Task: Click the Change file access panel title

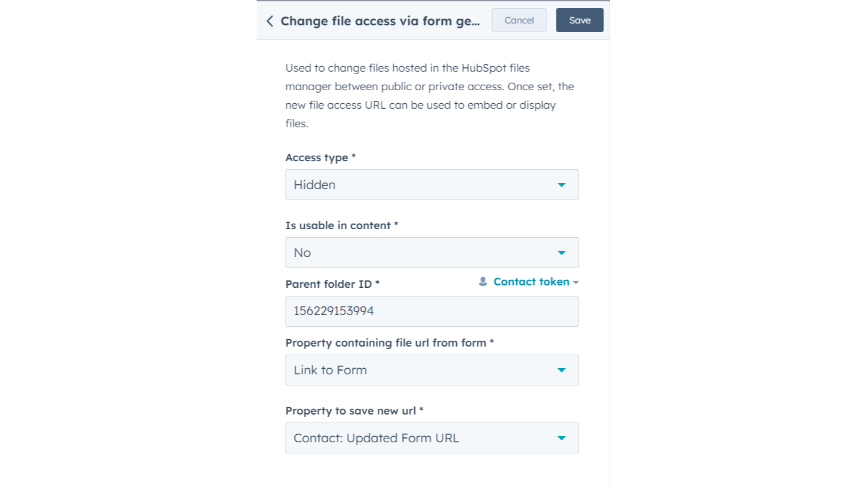Action: point(380,21)
